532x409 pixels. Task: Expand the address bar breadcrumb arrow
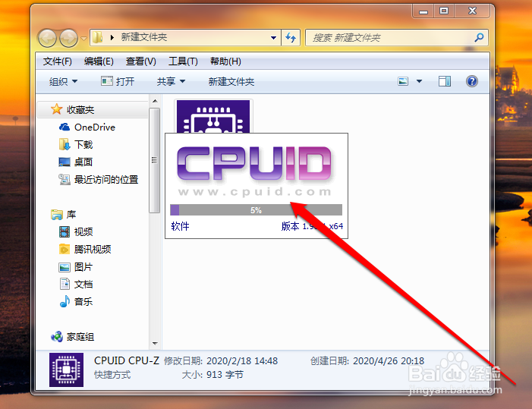pyautogui.click(x=112, y=38)
